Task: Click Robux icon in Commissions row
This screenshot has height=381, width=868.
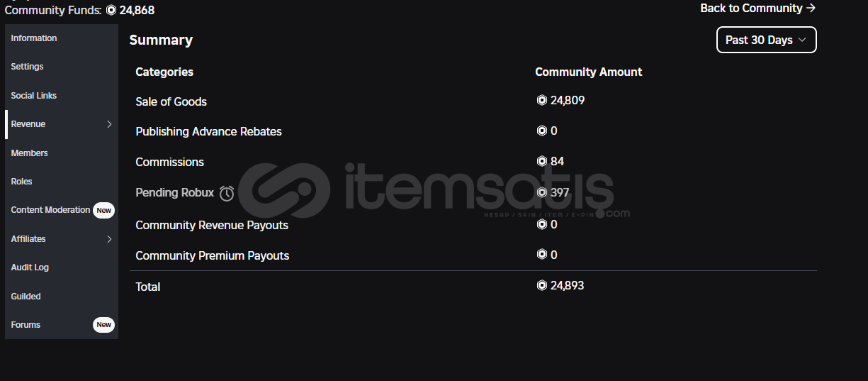Action: 542,161
